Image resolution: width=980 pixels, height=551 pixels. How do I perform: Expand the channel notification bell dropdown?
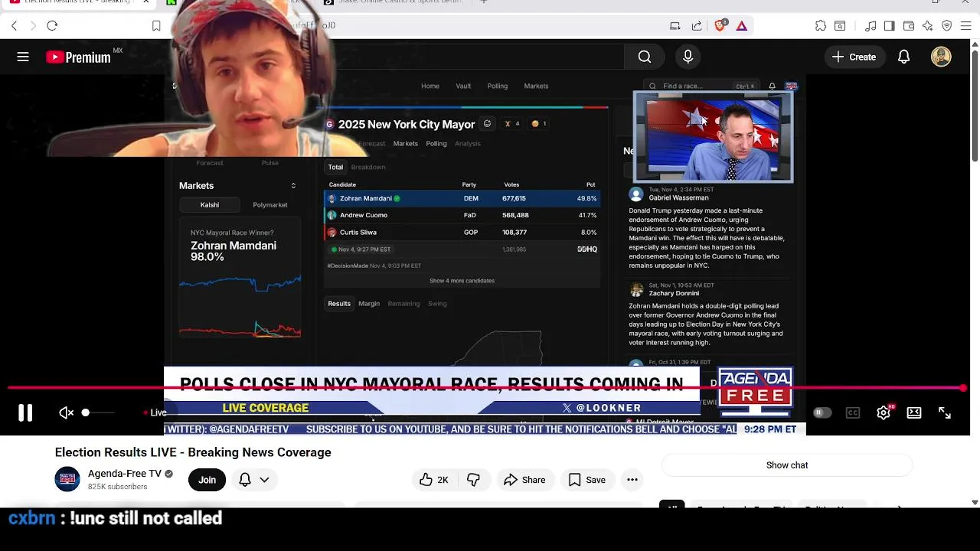(x=254, y=480)
